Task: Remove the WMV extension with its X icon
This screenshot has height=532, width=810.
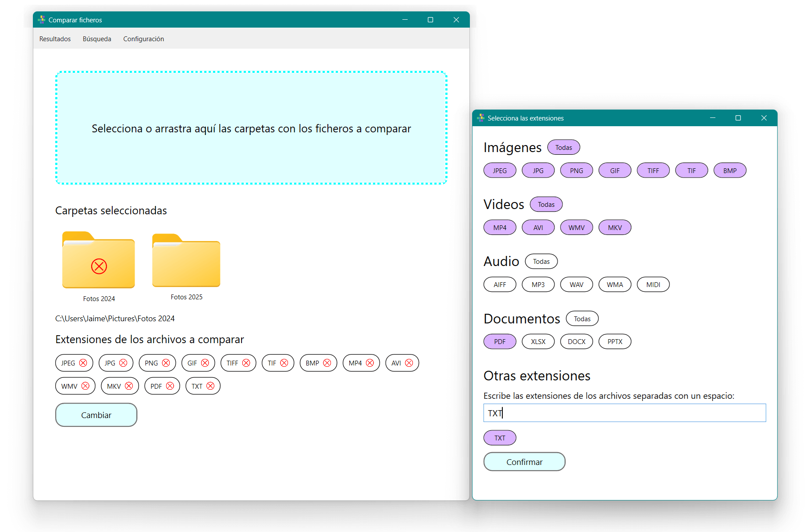Action: [x=85, y=386]
